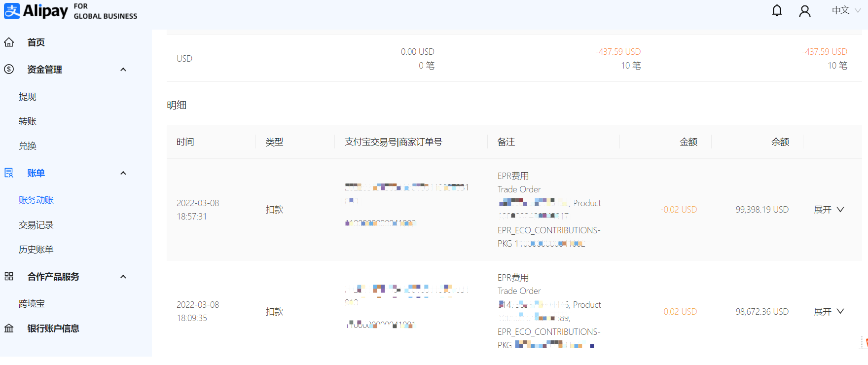Click the home icon beside 首页
The width and height of the screenshot is (868, 365).
[x=9, y=42]
